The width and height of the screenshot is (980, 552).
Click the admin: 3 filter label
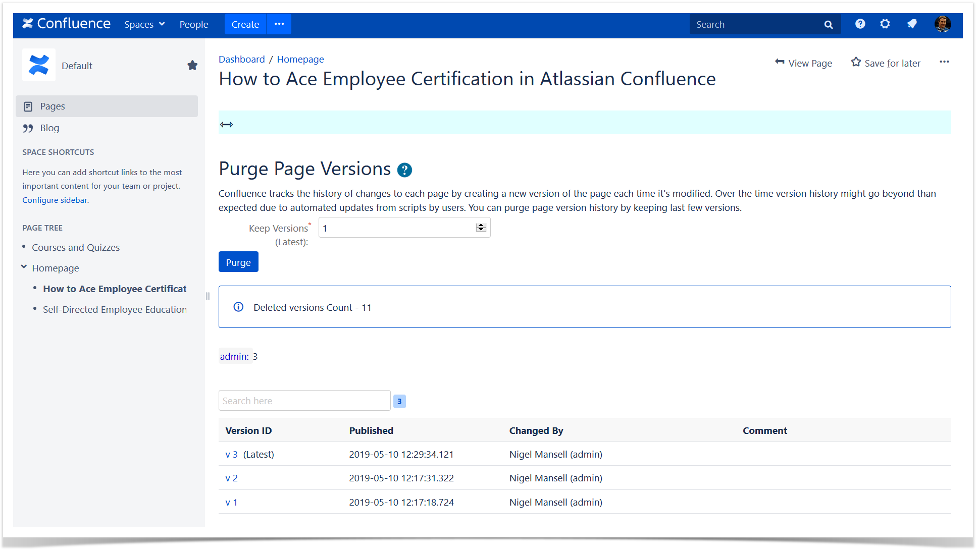tap(238, 356)
